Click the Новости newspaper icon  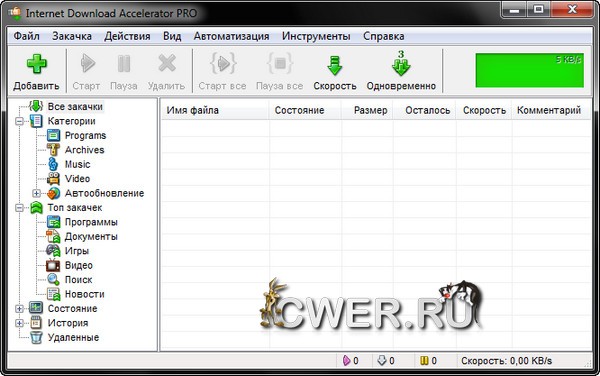[54, 294]
